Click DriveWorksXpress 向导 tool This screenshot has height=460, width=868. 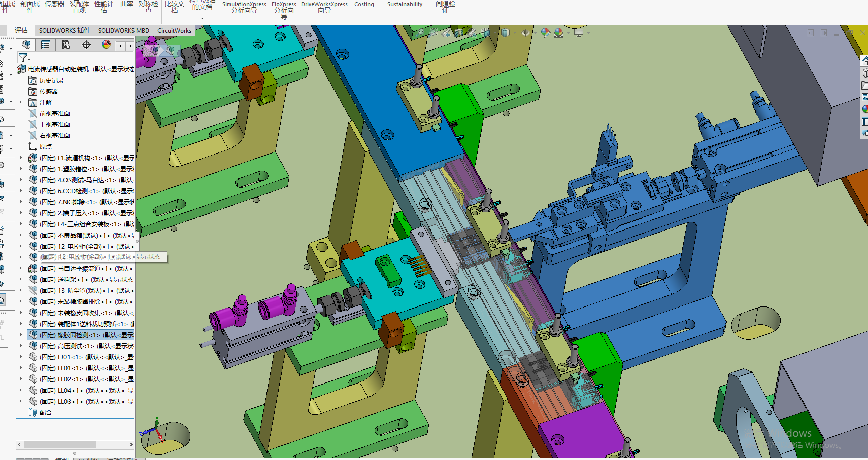(324, 7)
